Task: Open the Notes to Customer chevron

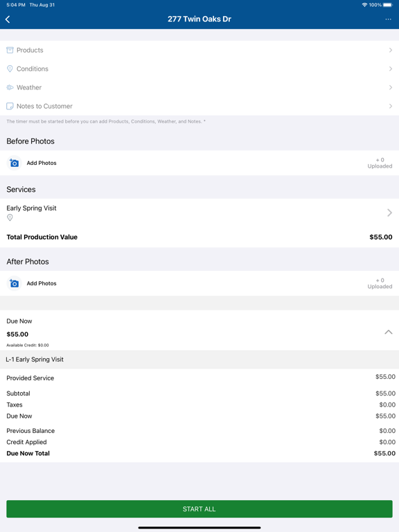Action: coord(391,106)
